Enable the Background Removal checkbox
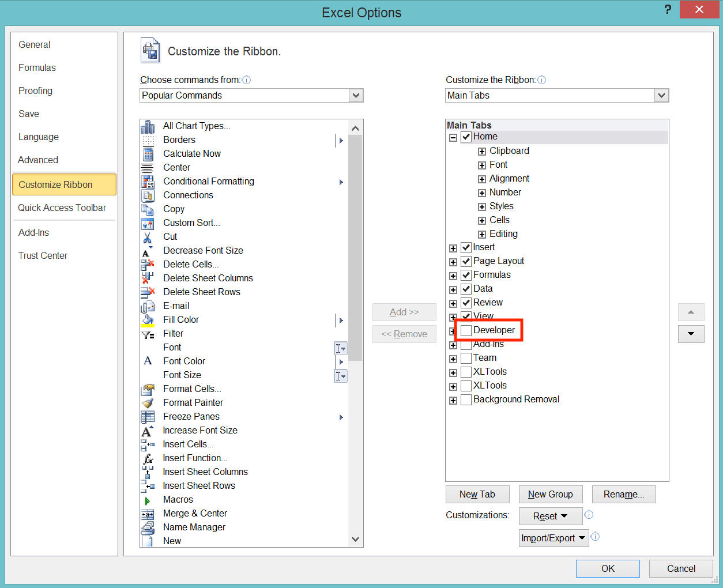 click(x=466, y=399)
